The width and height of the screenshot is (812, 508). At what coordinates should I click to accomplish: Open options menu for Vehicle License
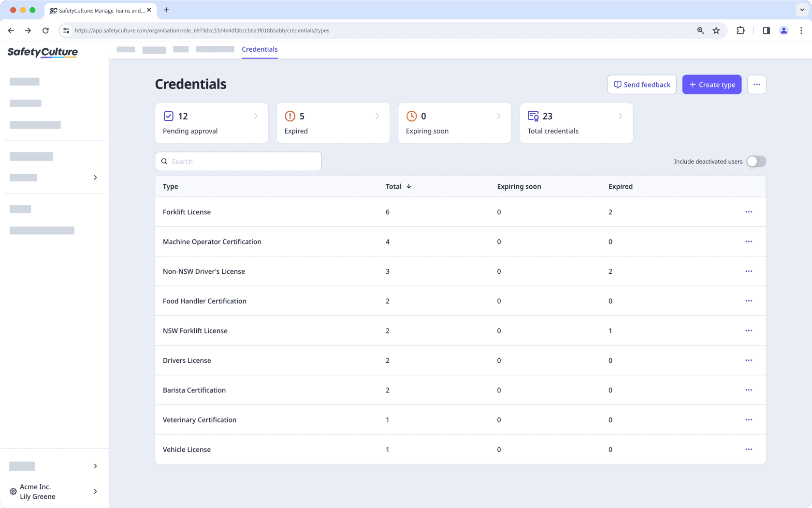click(749, 449)
